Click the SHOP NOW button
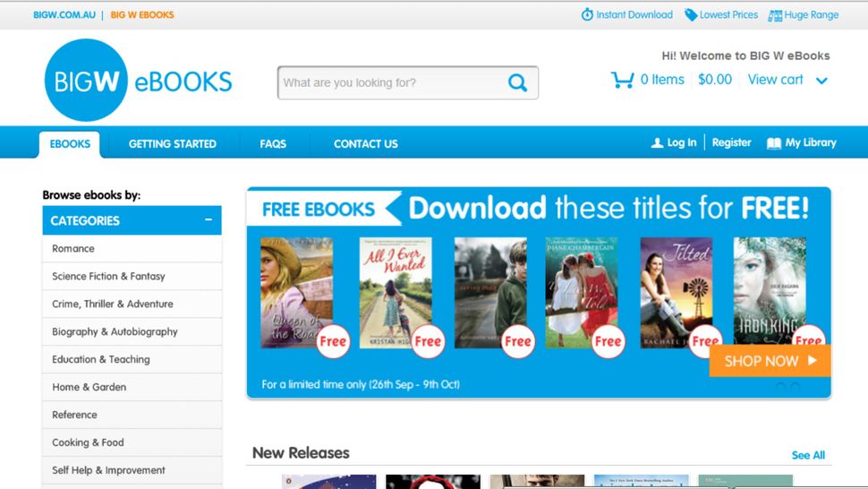The height and width of the screenshot is (489, 868). 770,361
